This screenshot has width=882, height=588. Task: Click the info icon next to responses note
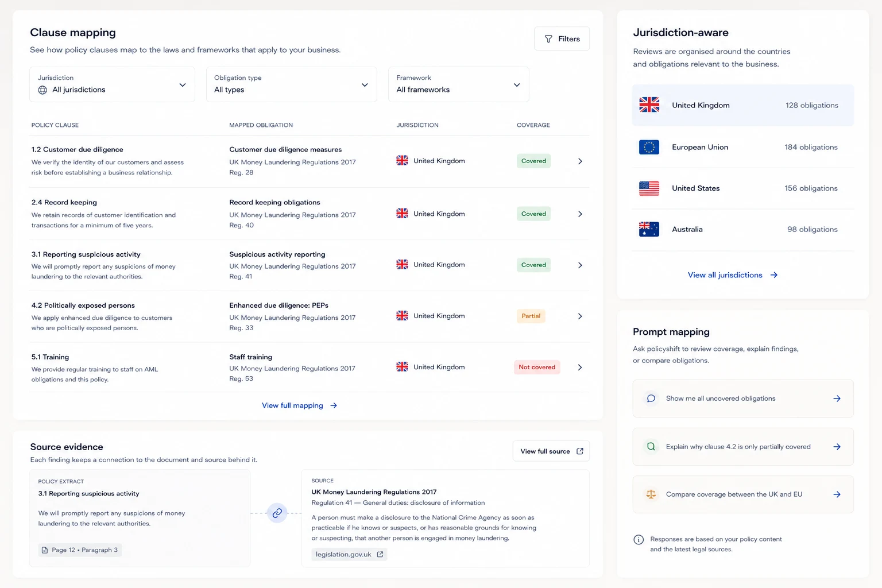coord(639,540)
